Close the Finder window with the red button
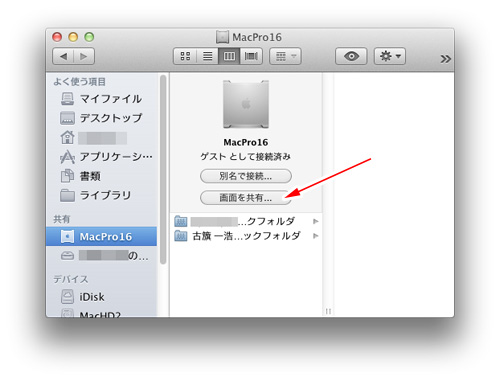The height and width of the screenshot is (381, 500). 57,37
